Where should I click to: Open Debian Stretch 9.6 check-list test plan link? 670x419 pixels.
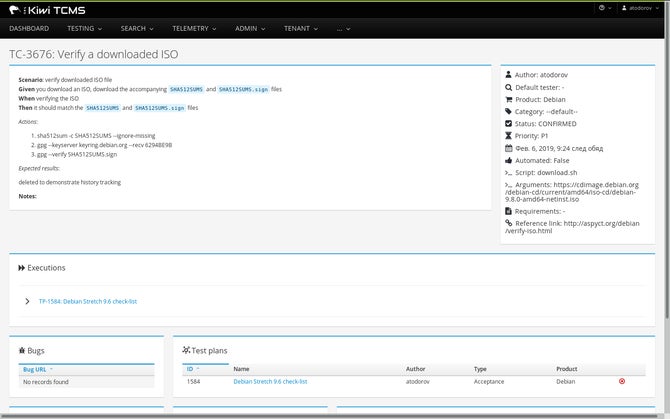(270, 381)
